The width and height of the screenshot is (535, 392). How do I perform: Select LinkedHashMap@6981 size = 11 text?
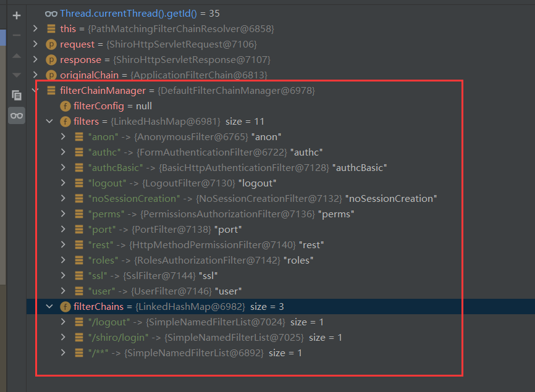coord(187,122)
